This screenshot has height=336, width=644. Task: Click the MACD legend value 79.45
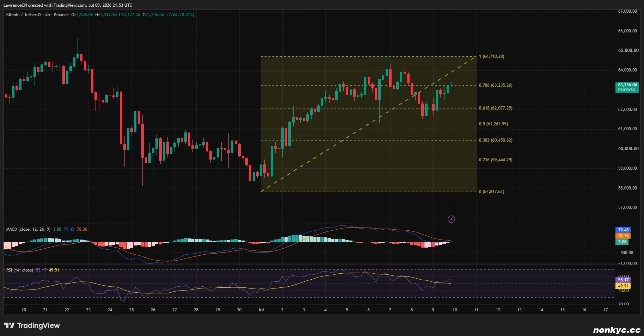69,229
